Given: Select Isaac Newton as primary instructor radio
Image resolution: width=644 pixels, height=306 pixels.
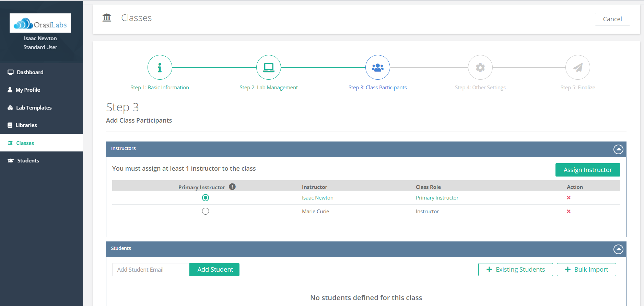Looking at the screenshot, I should 206,197.
